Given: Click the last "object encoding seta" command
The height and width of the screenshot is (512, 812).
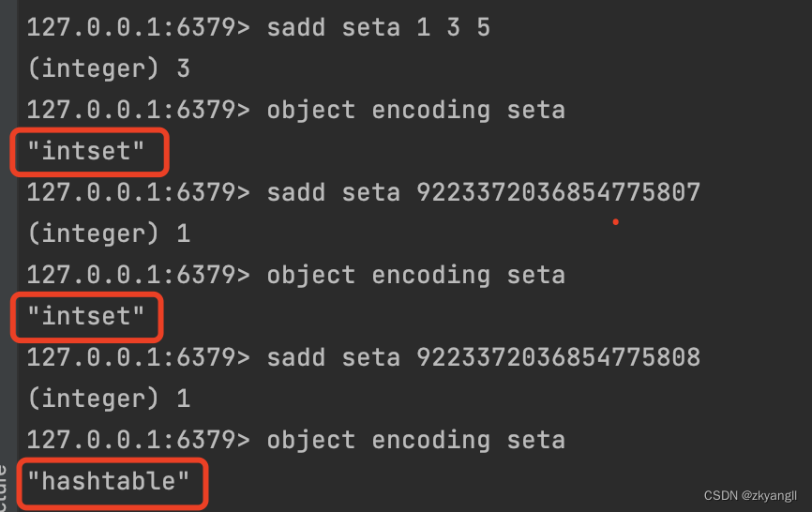Looking at the screenshot, I should click(x=415, y=440).
